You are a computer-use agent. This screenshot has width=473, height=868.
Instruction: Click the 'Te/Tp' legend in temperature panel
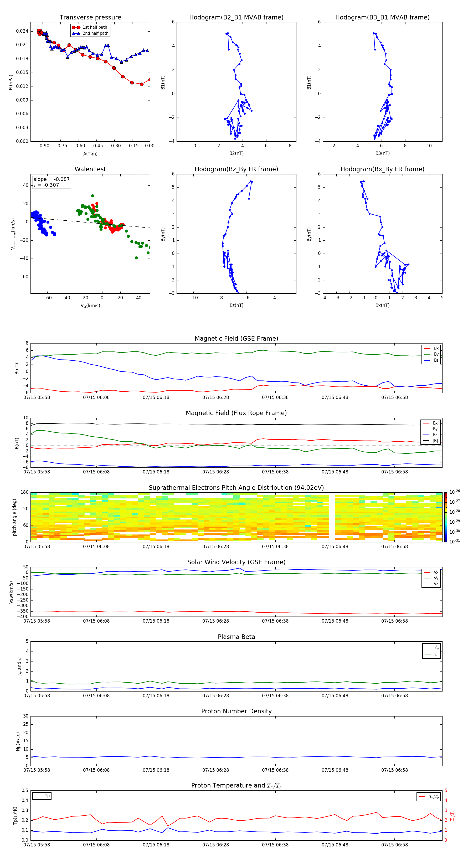(x=429, y=796)
